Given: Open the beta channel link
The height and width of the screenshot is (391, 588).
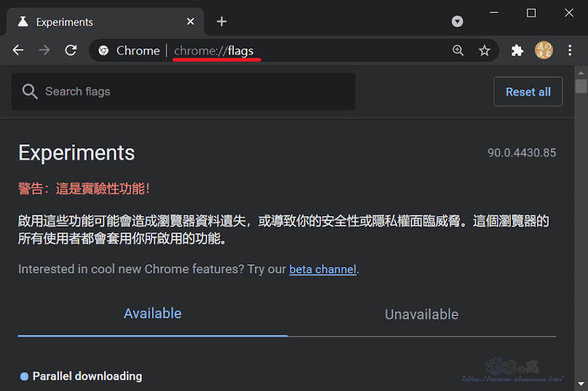Looking at the screenshot, I should click(323, 270).
